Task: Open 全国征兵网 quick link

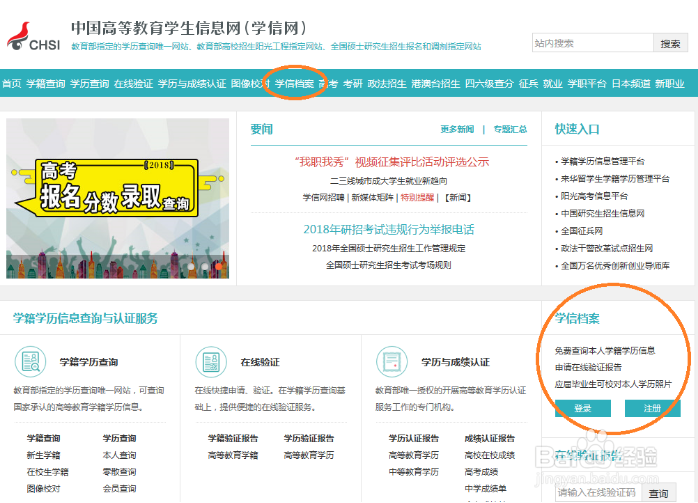Action: (582, 231)
